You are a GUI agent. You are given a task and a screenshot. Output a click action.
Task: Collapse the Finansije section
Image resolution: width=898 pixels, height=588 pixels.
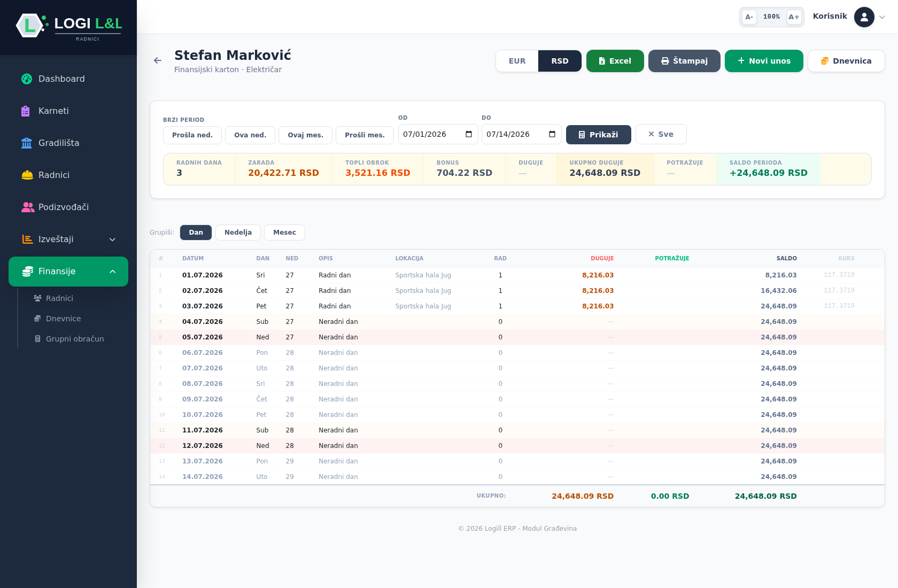[x=112, y=272]
